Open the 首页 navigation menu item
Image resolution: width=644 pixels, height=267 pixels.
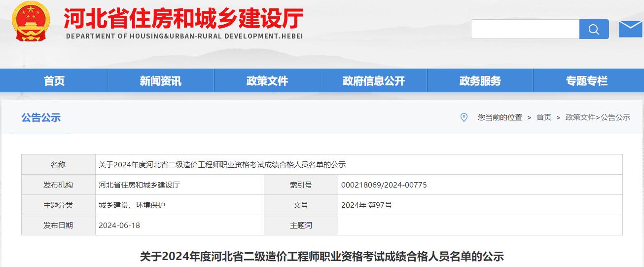54,81
